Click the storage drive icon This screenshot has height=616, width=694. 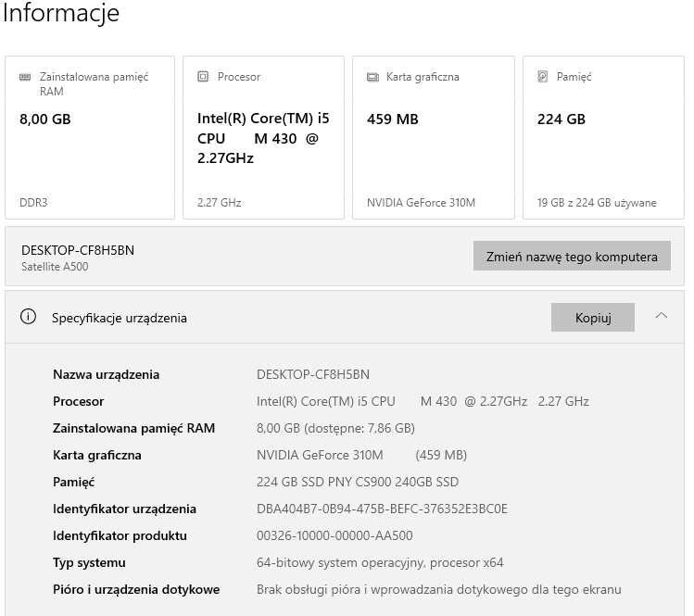pyautogui.click(x=542, y=77)
